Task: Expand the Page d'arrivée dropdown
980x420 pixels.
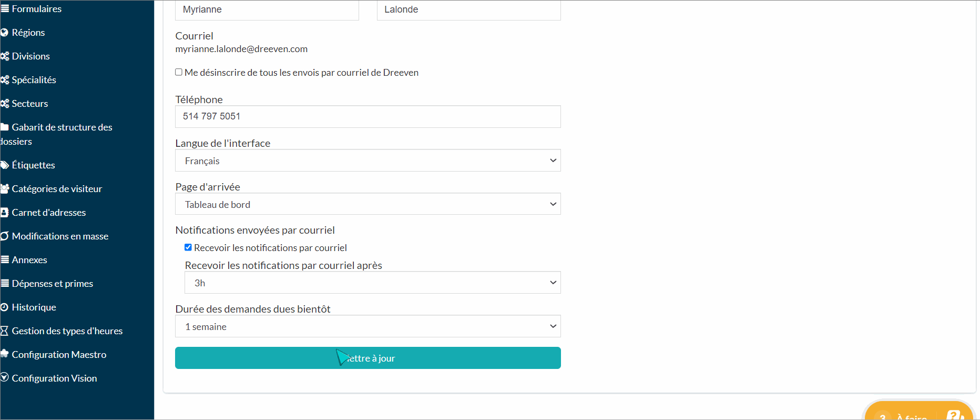Action: [x=368, y=204]
